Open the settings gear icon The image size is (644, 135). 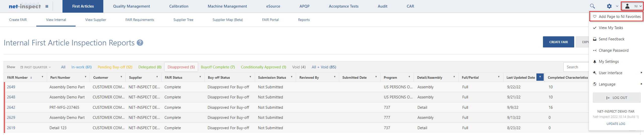(609, 6)
